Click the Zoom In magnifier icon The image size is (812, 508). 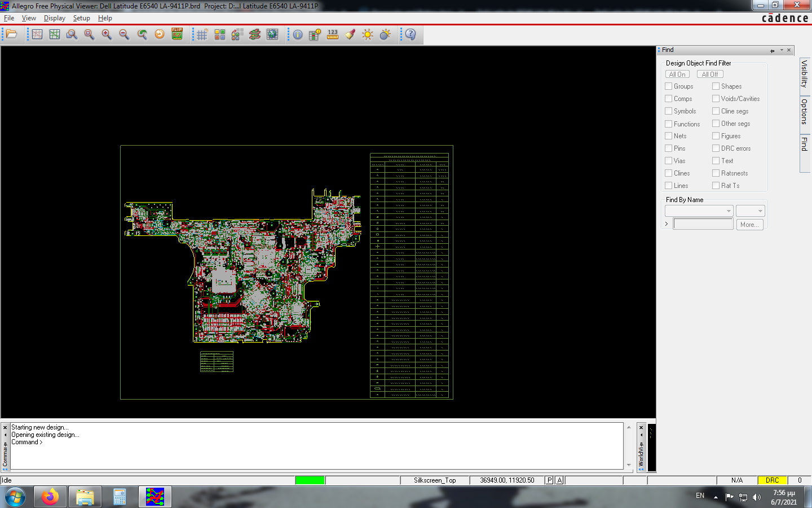[x=107, y=34]
